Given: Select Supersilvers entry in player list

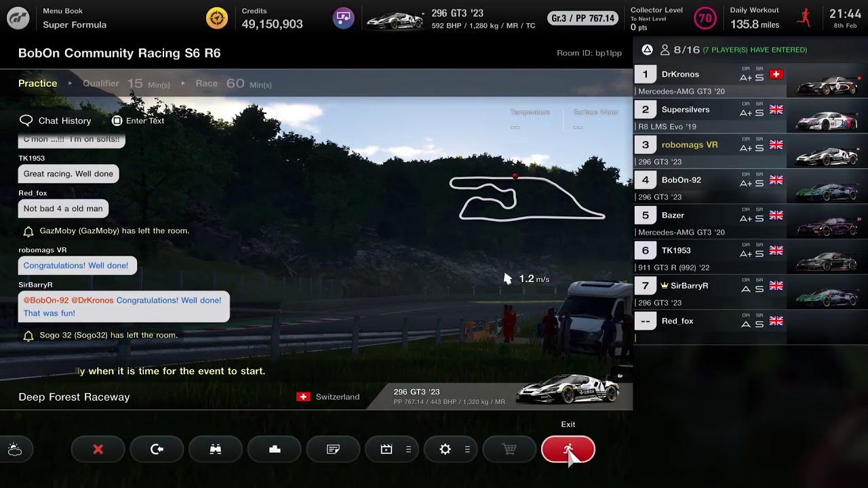Looking at the screenshot, I should [751, 116].
